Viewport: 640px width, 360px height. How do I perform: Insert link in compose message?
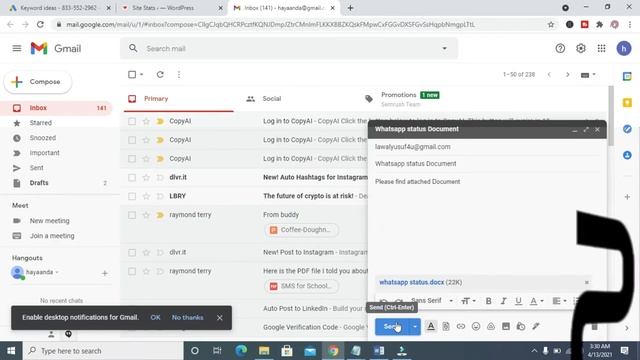(x=461, y=326)
